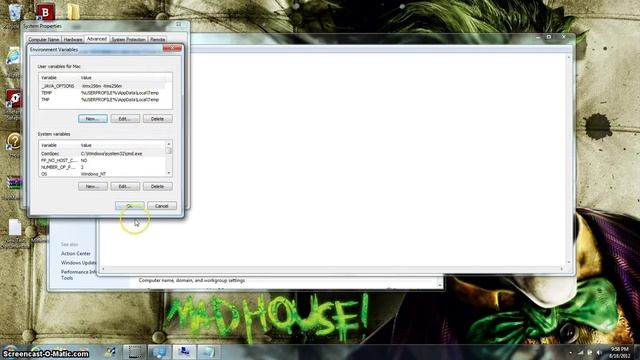The image size is (640, 360).
Task: Click white window's horizontal scroll right arrow
Action: [x=562, y=269]
